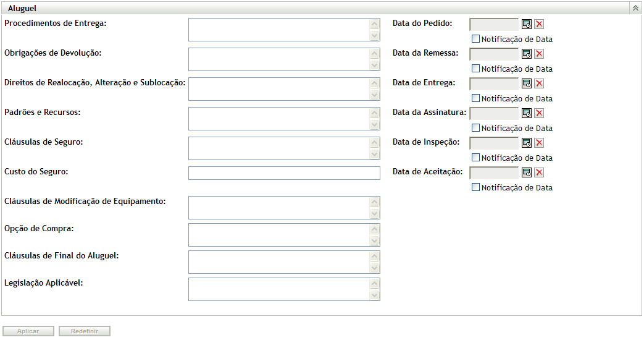The width and height of the screenshot is (644, 340).
Task: Clear the Data de Entrega date
Action: pos(539,83)
